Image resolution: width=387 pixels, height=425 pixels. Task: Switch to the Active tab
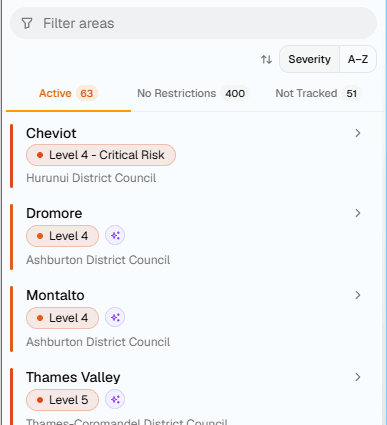[x=68, y=94]
